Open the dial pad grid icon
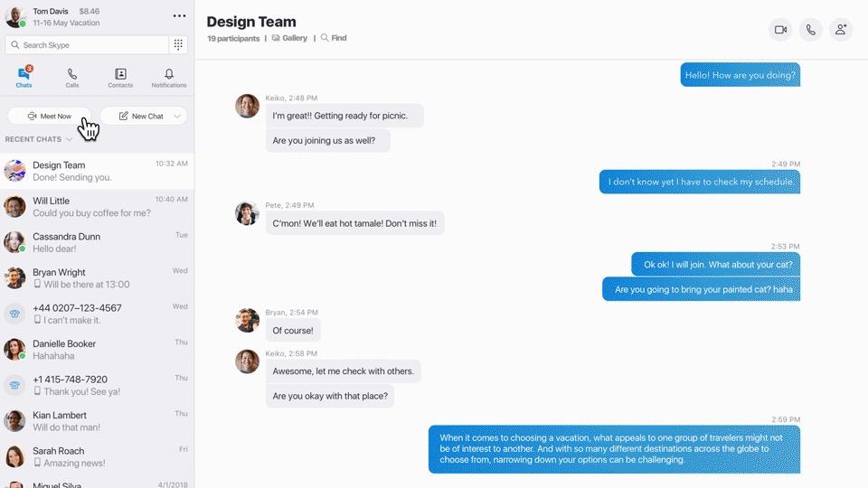Screen dimensions: 868x488 178,45
